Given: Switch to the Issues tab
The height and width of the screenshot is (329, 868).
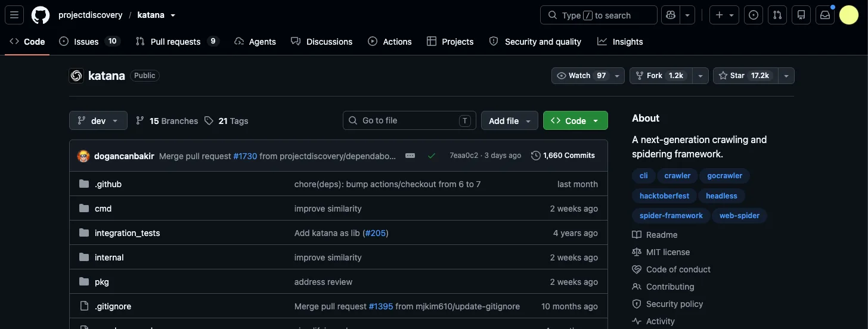Looking at the screenshot, I should [89, 42].
